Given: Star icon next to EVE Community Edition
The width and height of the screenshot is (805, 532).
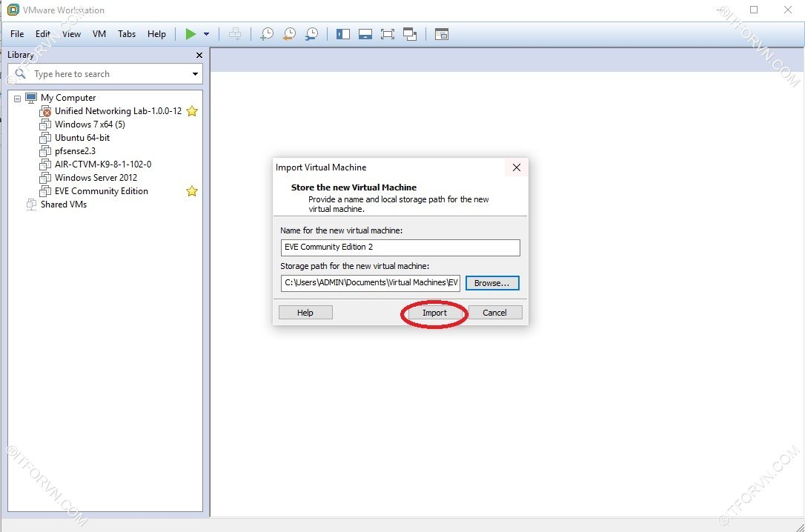Looking at the screenshot, I should coord(192,191).
